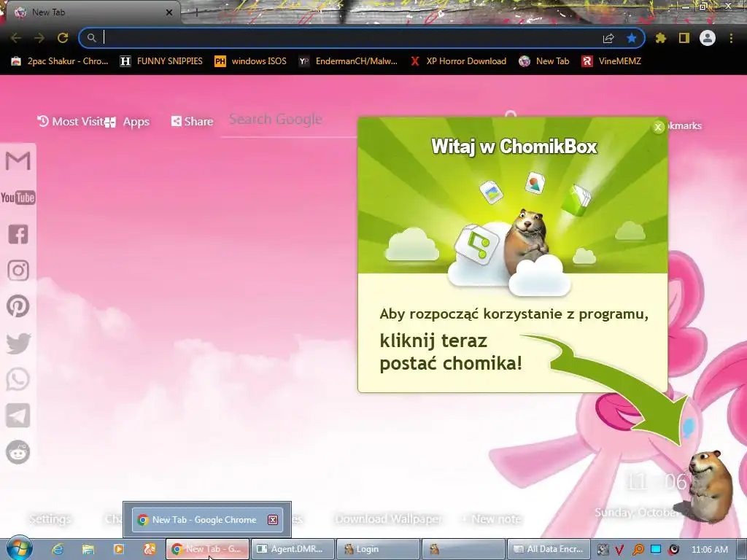Image resolution: width=747 pixels, height=560 pixels.
Task: Go back with the browser back arrow
Action: pyautogui.click(x=16, y=38)
